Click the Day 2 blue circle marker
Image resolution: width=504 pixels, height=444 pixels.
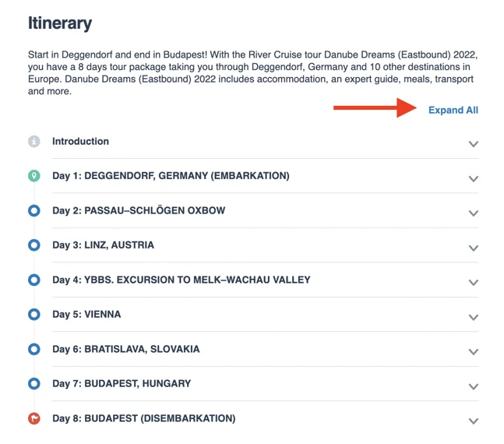click(x=34, y=210)
